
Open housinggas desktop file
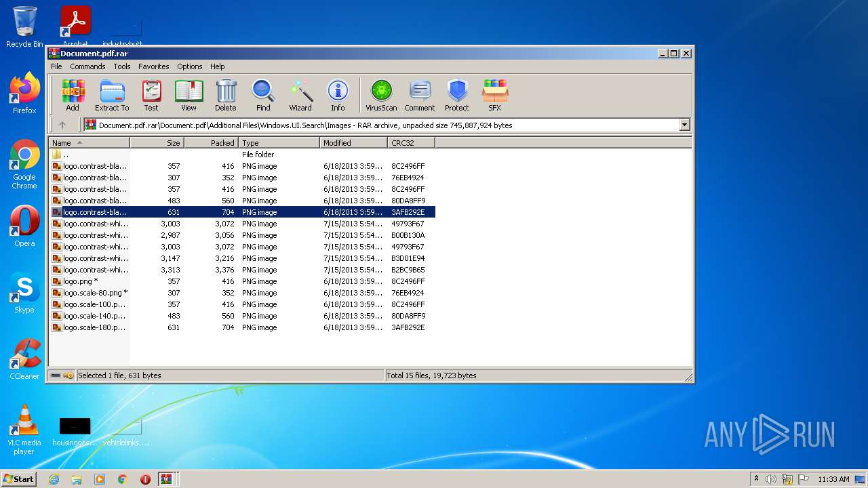point(75,432)
